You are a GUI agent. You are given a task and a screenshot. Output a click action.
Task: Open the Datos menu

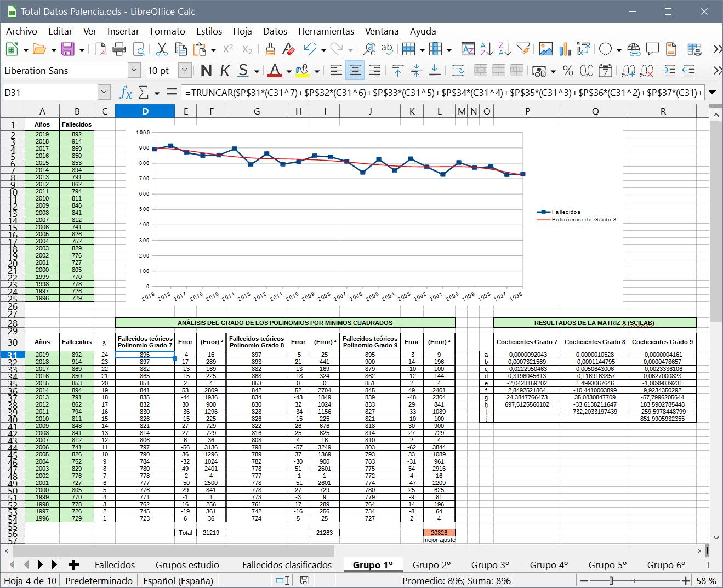pos(275,31)
